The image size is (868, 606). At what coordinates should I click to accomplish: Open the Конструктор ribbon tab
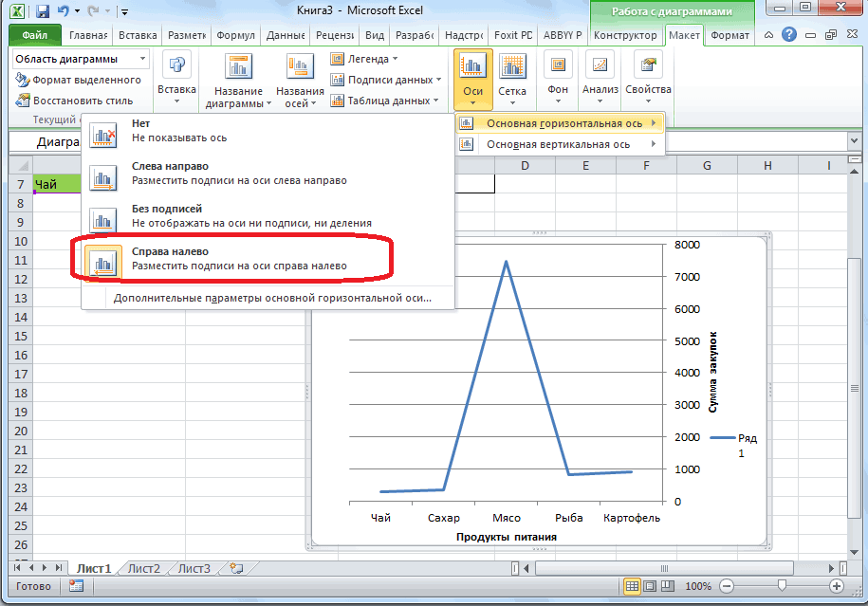pos(625,35)
